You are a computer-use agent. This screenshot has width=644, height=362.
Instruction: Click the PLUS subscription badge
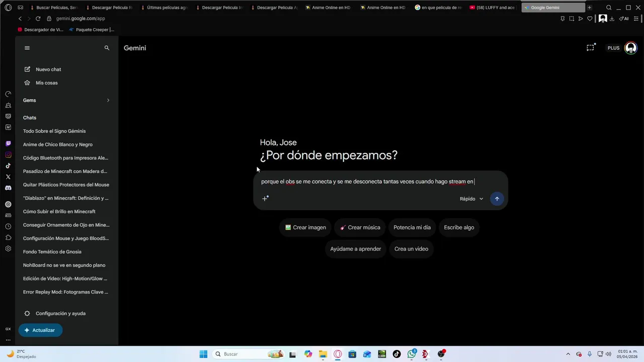click(x=613, y=48)
